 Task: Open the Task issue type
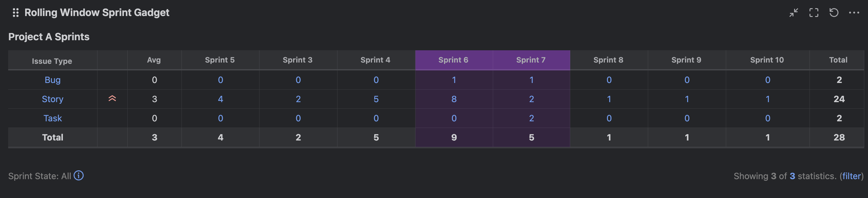(x=52, y=118)
